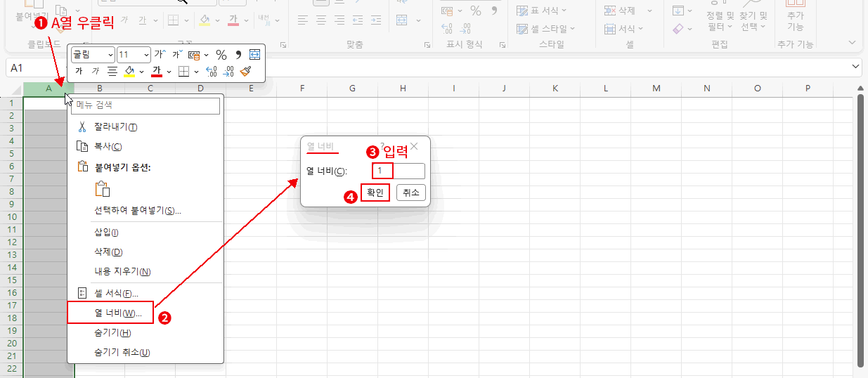Apply percent style from the mini toolbar
868x378 pixels.
(221, 55)
